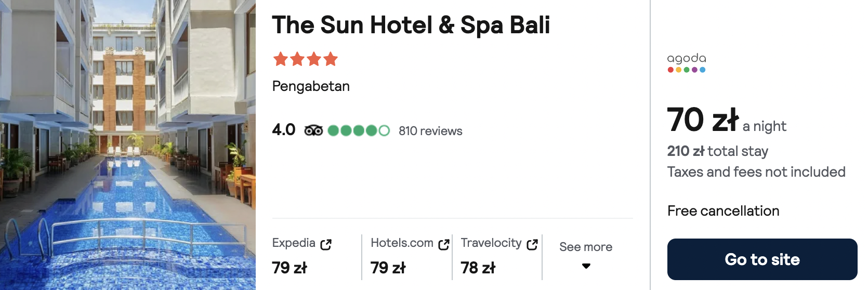Click the Free cancellation label
Viewport: 868px width, 290px height.
coord(724,211)
